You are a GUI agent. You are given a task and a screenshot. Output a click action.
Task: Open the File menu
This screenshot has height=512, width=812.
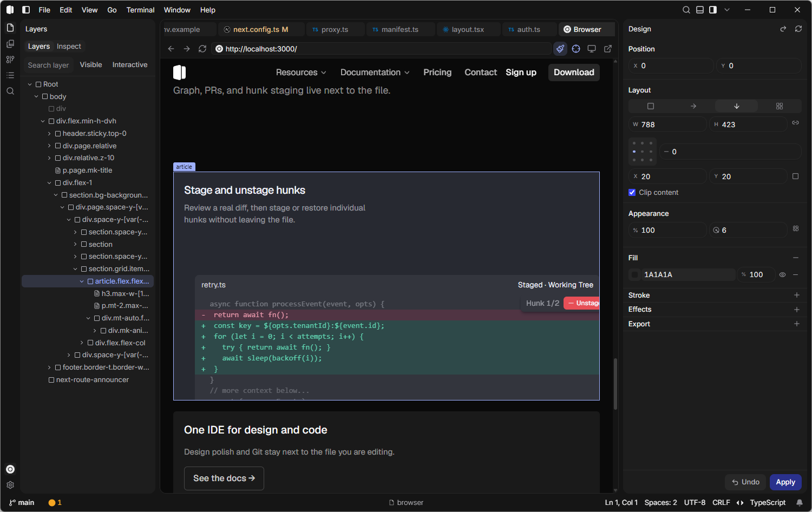pyautogui.click(x=44, y=10)
